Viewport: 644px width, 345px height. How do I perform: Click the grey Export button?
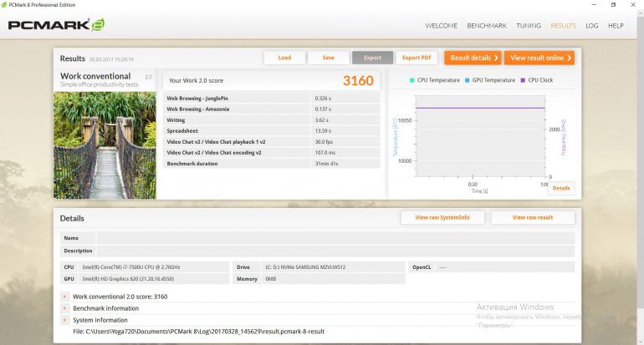(372, 58)
